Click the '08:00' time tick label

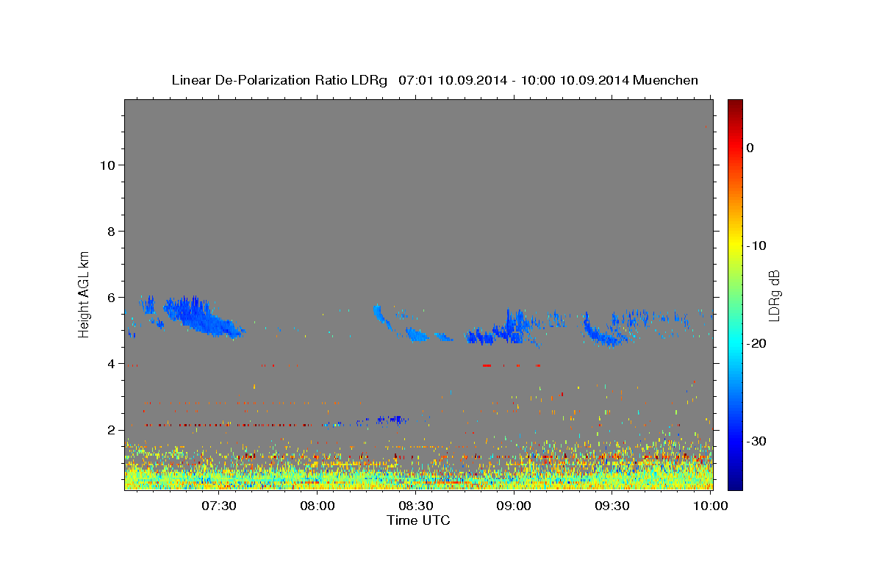coord(318,506)
